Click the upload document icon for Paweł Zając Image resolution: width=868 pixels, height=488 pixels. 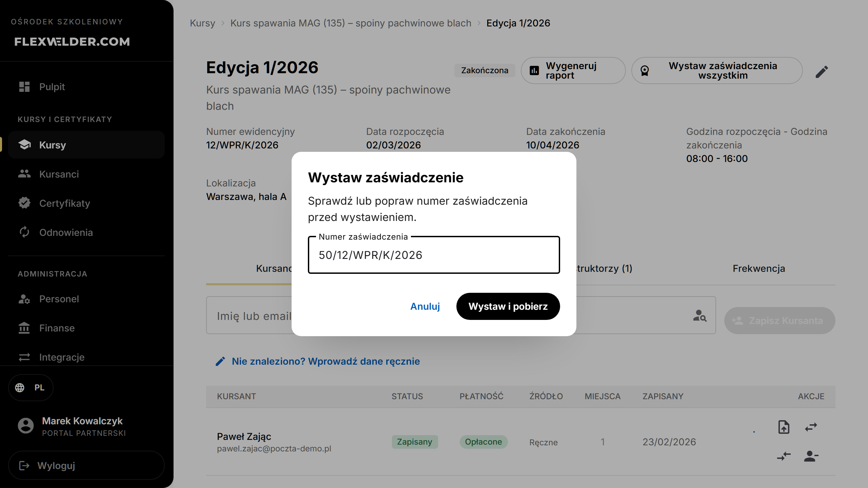[x=784, y=427]
